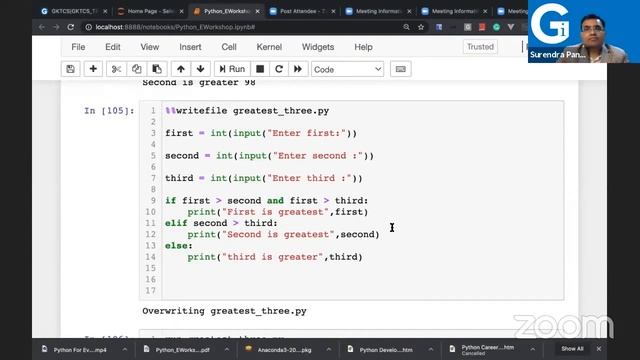Expand options for Python_EWorks...pdf download
Image resolution: width=640 pixels, height=360 pixels.
[227, 350]
